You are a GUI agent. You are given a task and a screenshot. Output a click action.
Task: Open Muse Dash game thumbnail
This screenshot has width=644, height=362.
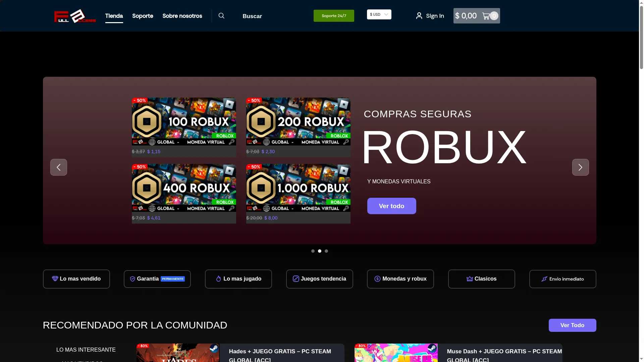[x=396, y=353]
